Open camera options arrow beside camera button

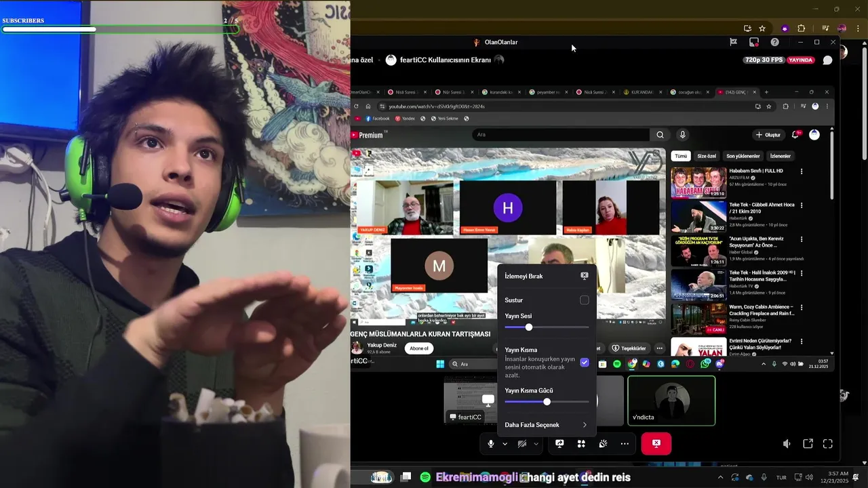[x=536, y=444]
